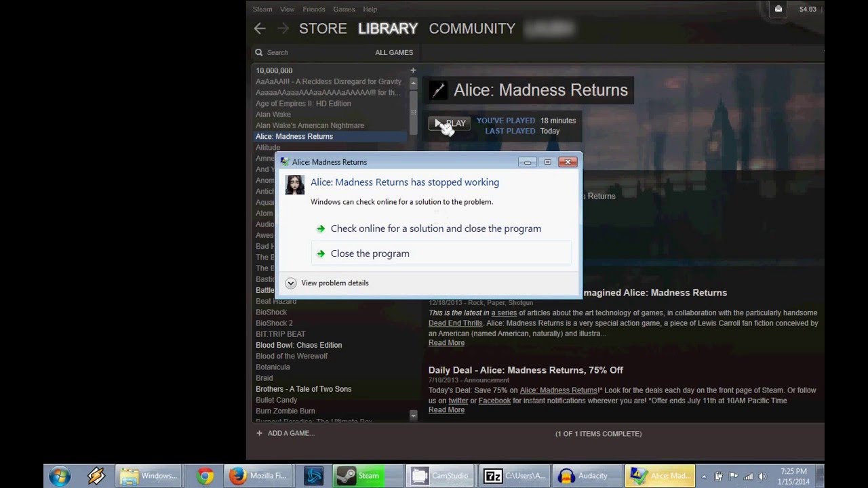Expand View problem details in the dialog
Image resolution: width=868 pixels, height=488 pixels.
tap(327, 283)
